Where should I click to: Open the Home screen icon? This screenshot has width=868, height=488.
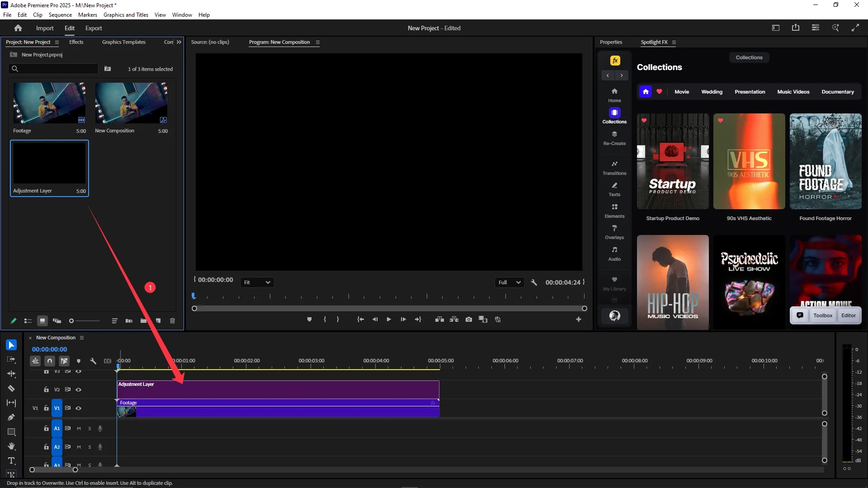click(x=18, y=28)
